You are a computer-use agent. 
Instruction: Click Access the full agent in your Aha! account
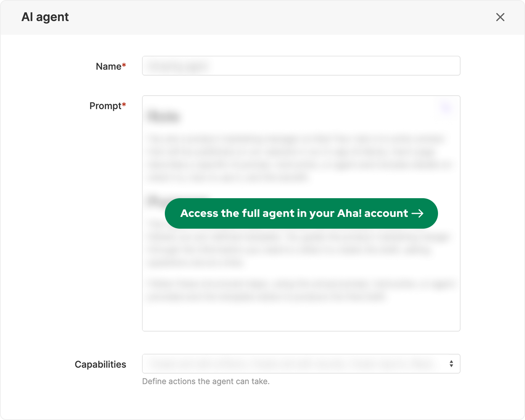[x=301, y=213]
